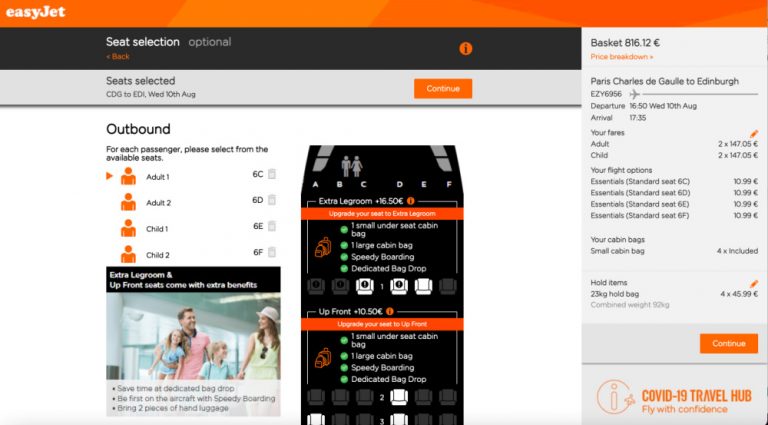This screenshot has height=425, width=768.
Task: Delete Adult 2's seat 6D selection
Action: 272,200
